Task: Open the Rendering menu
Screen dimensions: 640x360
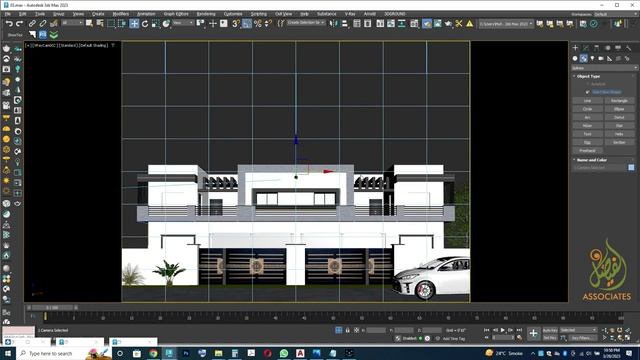Action: tap(206, 14)
